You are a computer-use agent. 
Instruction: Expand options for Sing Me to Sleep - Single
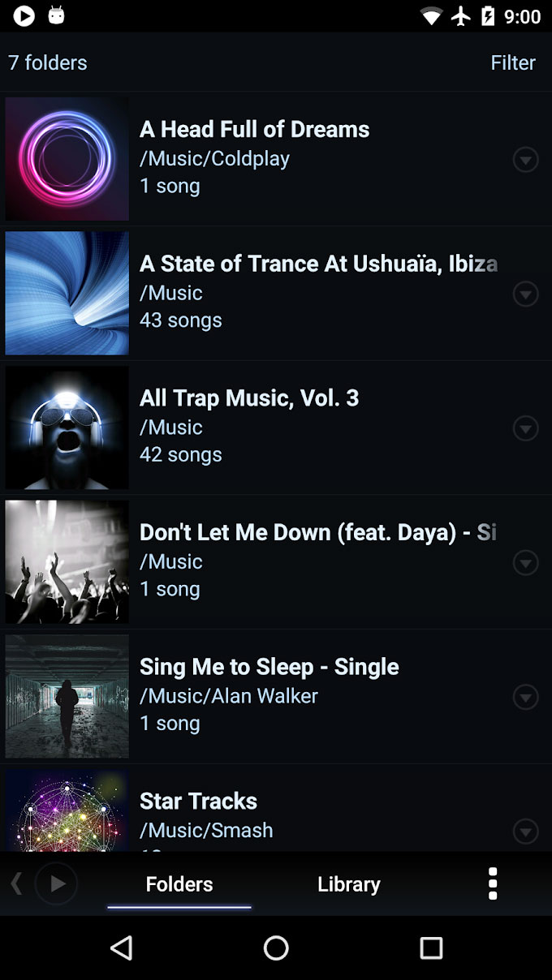(526, 697)
